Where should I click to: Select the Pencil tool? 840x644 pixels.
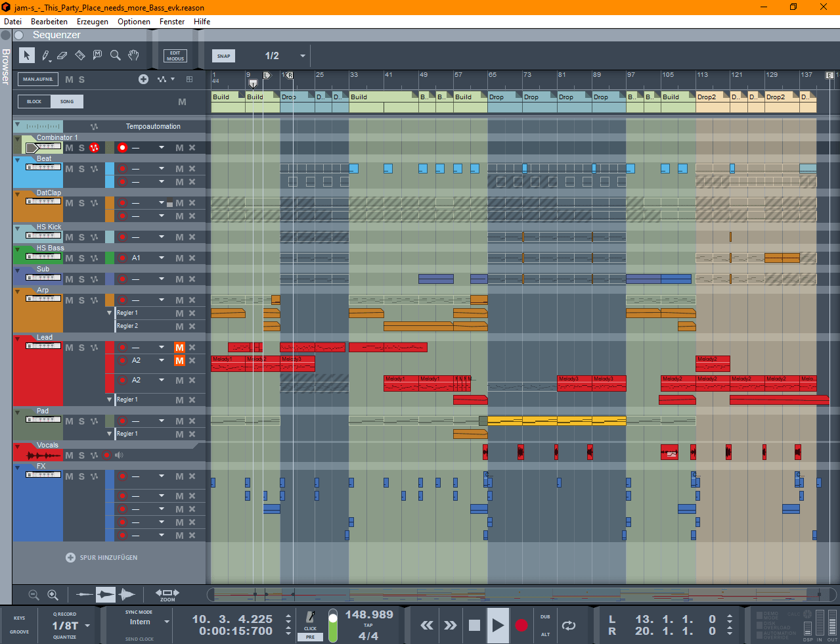(45, 55)
